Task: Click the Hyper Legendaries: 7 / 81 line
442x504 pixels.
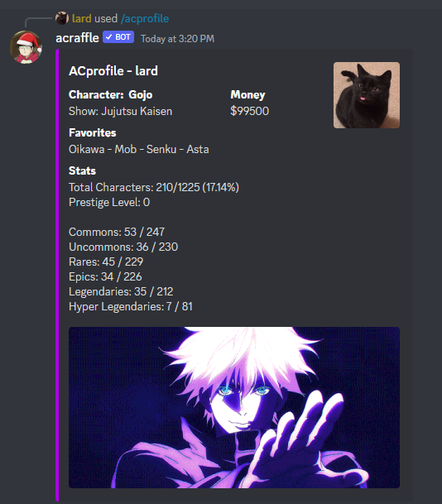Action: click(x=131, y=306)
